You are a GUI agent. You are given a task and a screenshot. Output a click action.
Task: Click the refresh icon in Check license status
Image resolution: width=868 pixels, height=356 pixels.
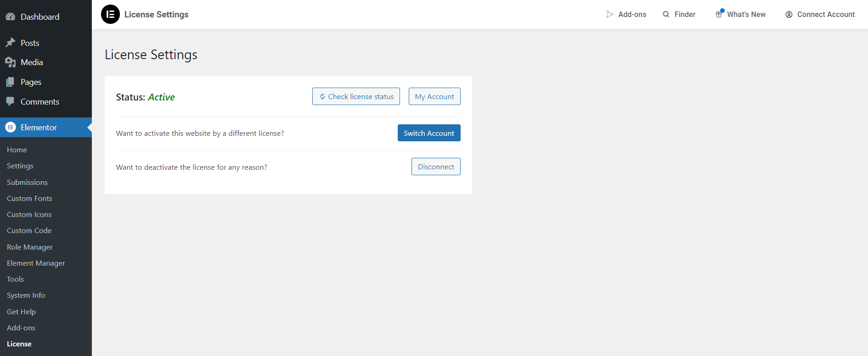pos(322,96)
